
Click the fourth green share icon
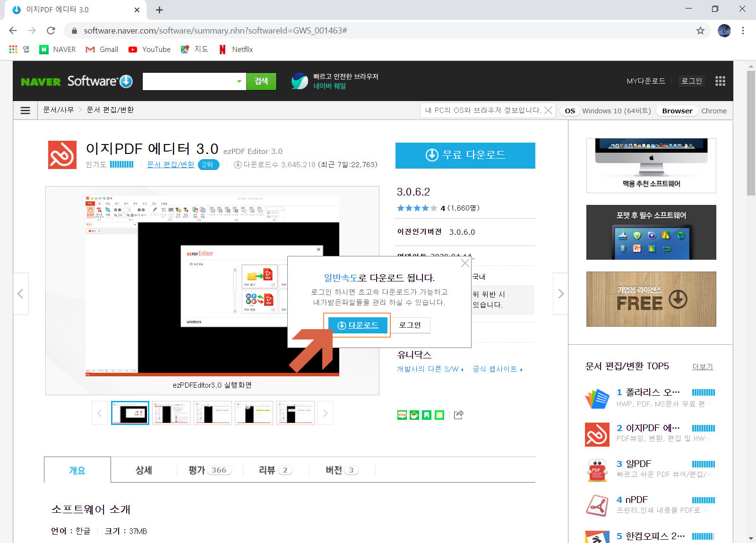click(439, 415)
